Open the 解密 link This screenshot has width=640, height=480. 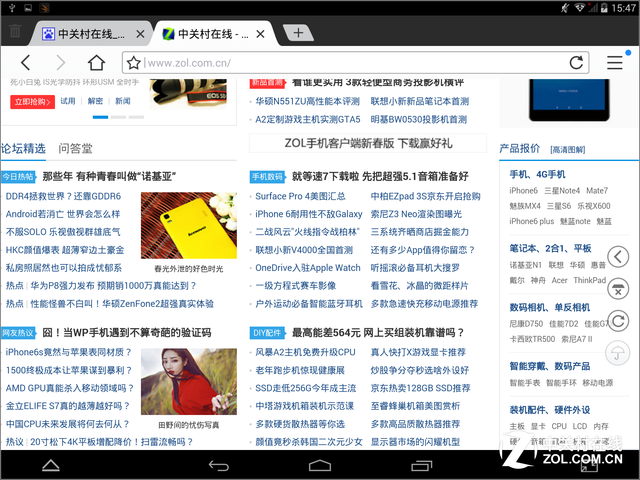pos(95,101)
